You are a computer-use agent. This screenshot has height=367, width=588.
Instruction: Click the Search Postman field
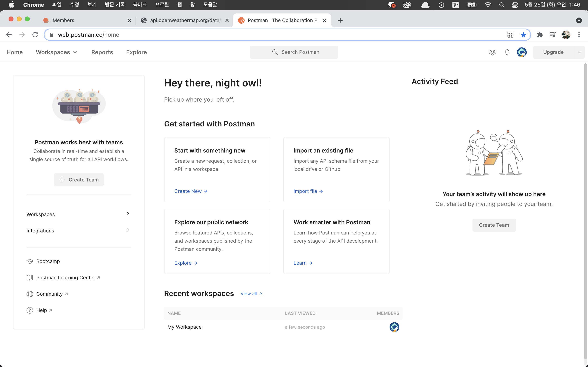(x=294, y=52)
